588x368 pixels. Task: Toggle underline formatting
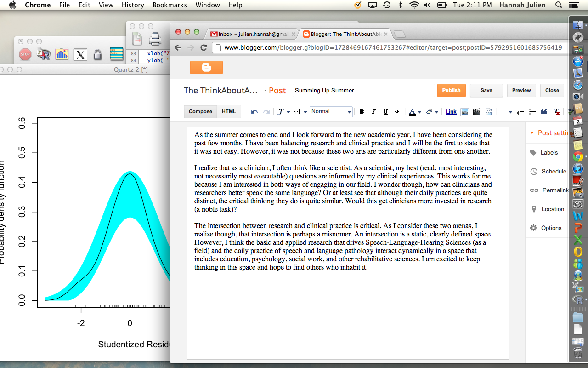coord(385,112)
